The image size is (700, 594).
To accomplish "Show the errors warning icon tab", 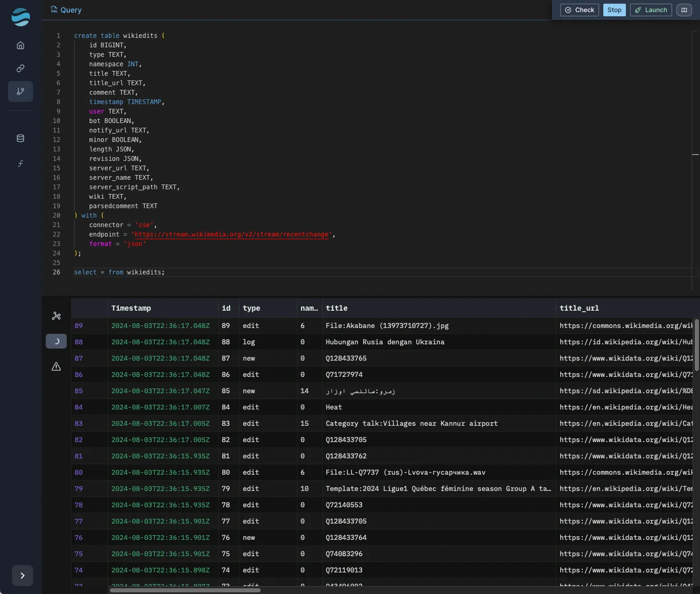I will coord(56,366).
